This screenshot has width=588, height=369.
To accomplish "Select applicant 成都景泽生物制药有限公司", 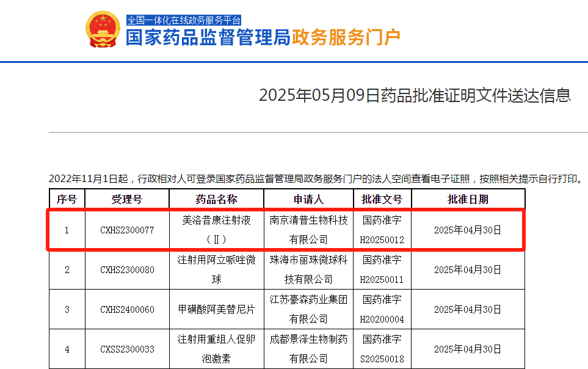I will tap(308, 349).
